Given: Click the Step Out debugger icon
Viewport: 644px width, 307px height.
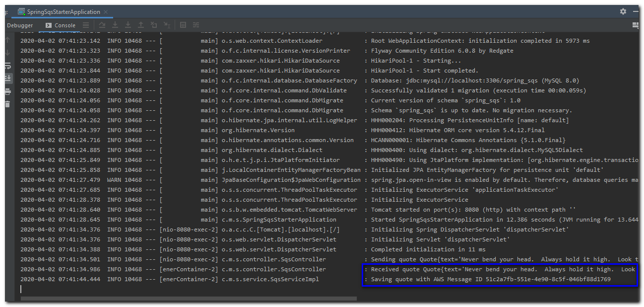Looking at the screenshot, I should pyautogui.click(x=140, y=24).
